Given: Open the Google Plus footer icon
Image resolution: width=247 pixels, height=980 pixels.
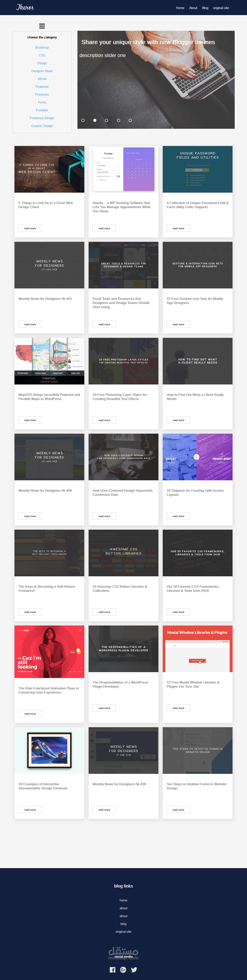Looking at the screenshot, I should [x=123, y=970].
